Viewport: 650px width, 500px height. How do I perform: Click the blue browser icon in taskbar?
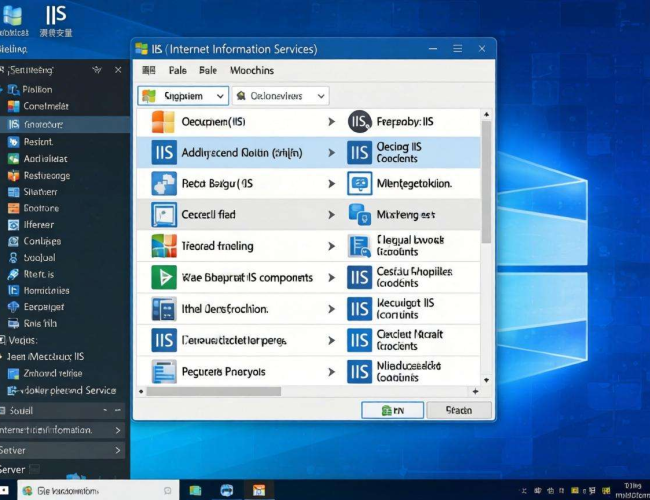(x=227, y=490)
